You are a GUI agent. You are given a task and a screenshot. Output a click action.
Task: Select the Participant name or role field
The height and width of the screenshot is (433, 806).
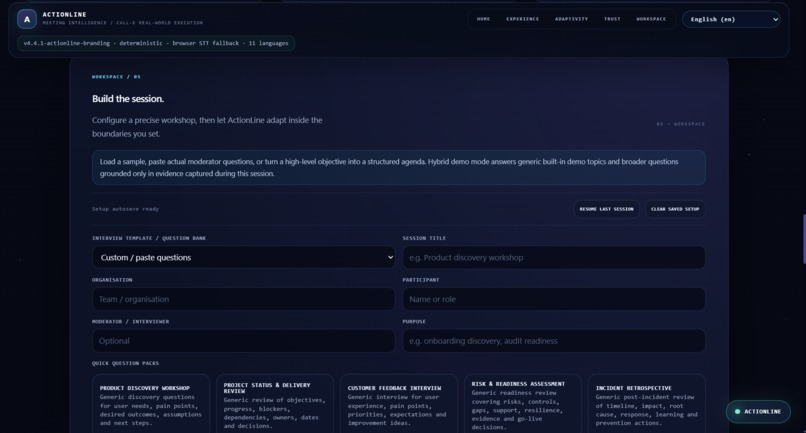554,299
